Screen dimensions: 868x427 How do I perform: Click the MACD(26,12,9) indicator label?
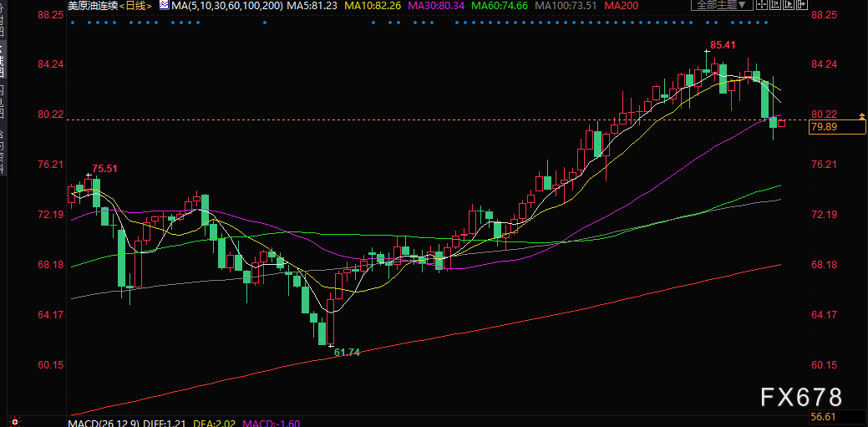[x=103, y=423]
